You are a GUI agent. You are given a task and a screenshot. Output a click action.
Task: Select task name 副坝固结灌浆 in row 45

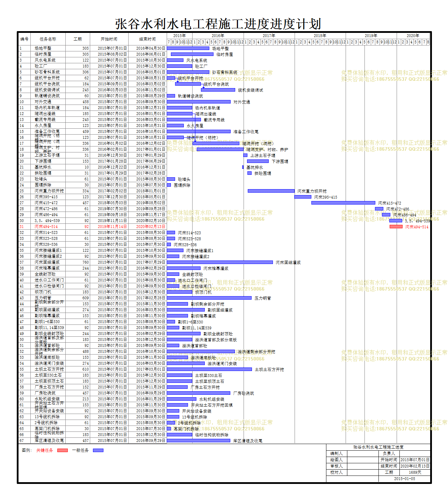(47, 310)
